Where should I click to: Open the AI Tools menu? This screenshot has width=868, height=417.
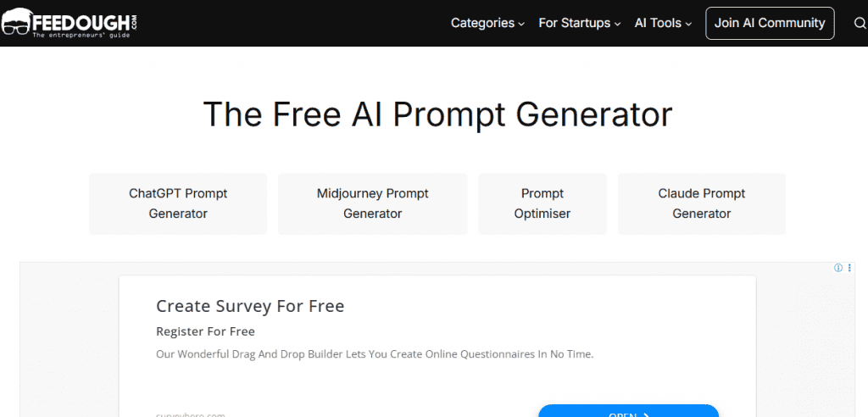pyautogui.click(x=663, y=23)
